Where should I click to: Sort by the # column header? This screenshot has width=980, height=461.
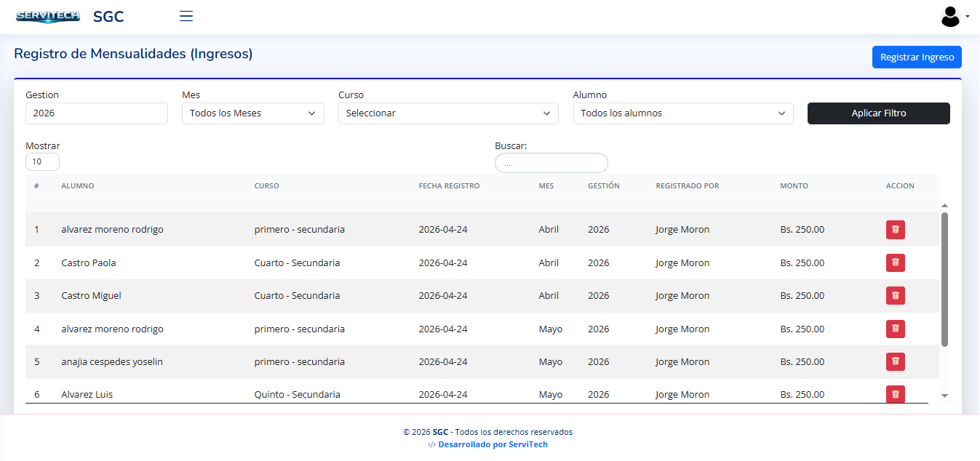(x=36, y=186)
